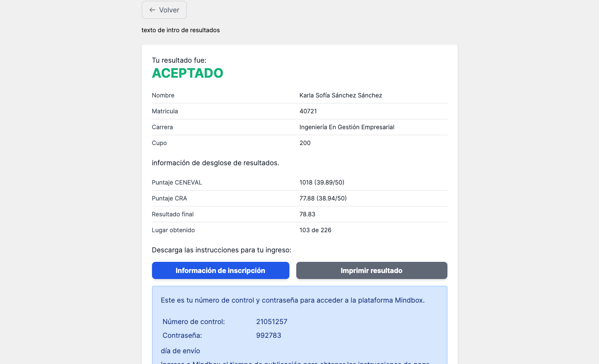
Task: Select the Carrera value Ingeniería En Gestión Empresarial
Action: click(347, 127)
